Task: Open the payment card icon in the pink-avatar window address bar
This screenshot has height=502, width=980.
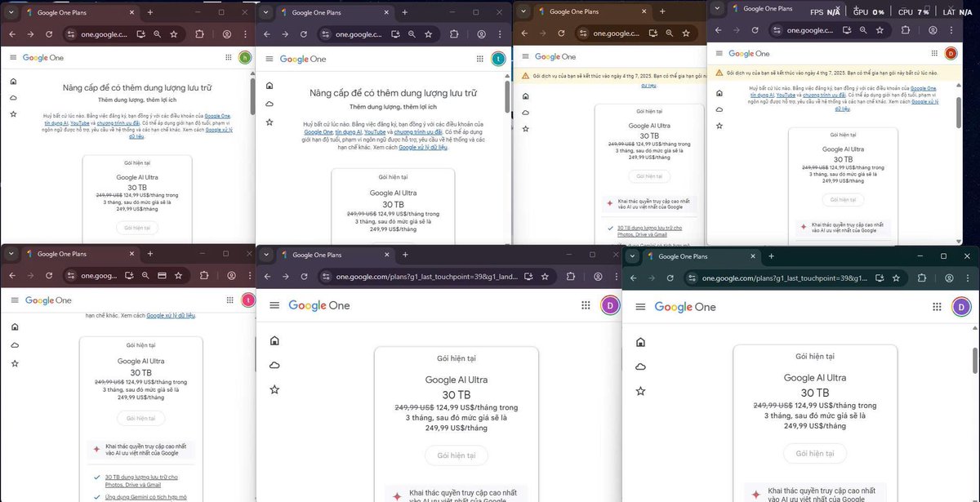Action: point(162,276)
